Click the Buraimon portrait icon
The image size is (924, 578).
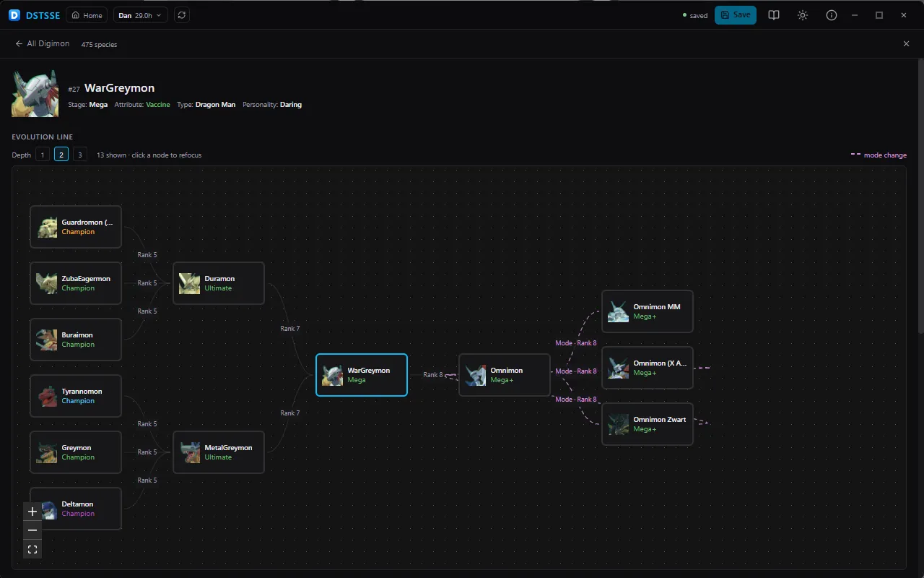click(x=47, y=340)
